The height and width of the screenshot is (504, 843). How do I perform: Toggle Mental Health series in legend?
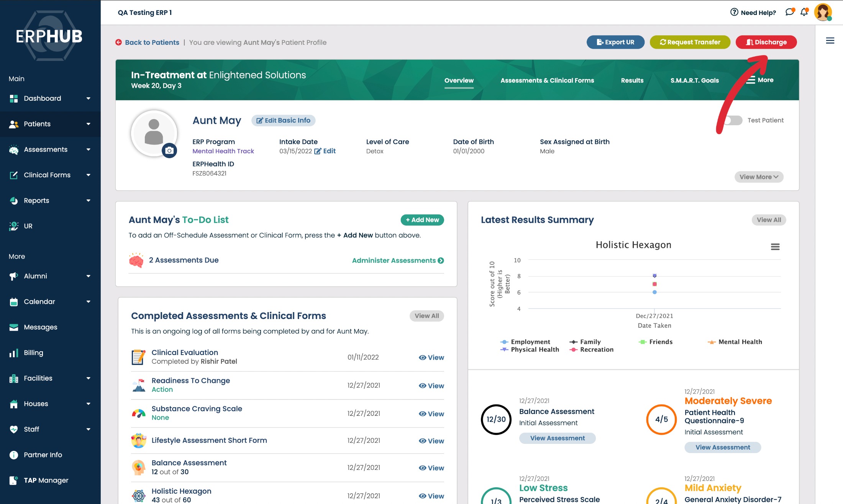(x=740, y=342)
